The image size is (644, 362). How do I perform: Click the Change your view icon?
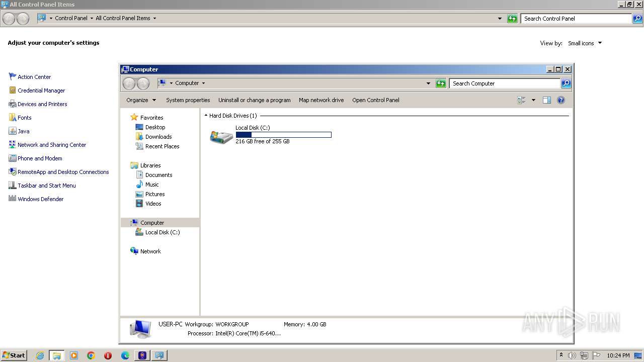[x=521, y=100]
